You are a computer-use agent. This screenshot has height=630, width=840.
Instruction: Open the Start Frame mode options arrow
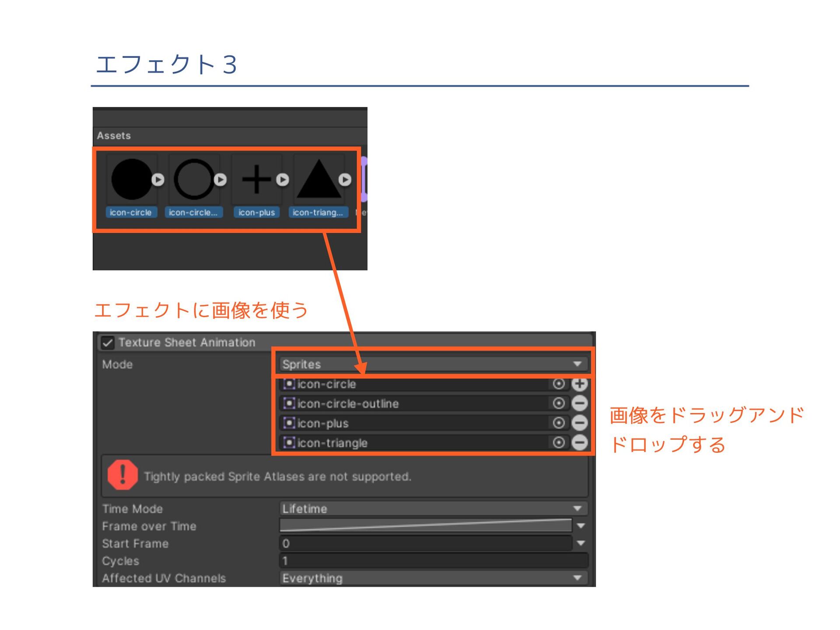click(x=581, y=543)
